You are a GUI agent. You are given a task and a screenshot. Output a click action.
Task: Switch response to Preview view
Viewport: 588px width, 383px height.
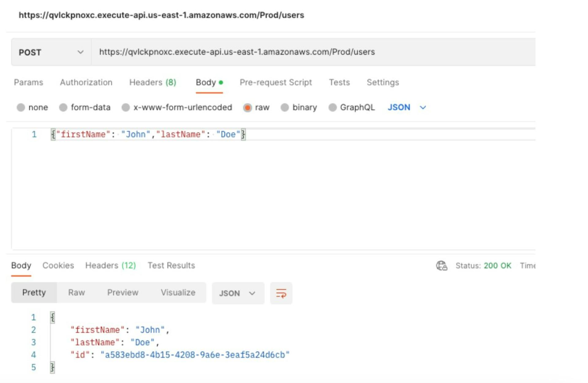tap(123, 292)
